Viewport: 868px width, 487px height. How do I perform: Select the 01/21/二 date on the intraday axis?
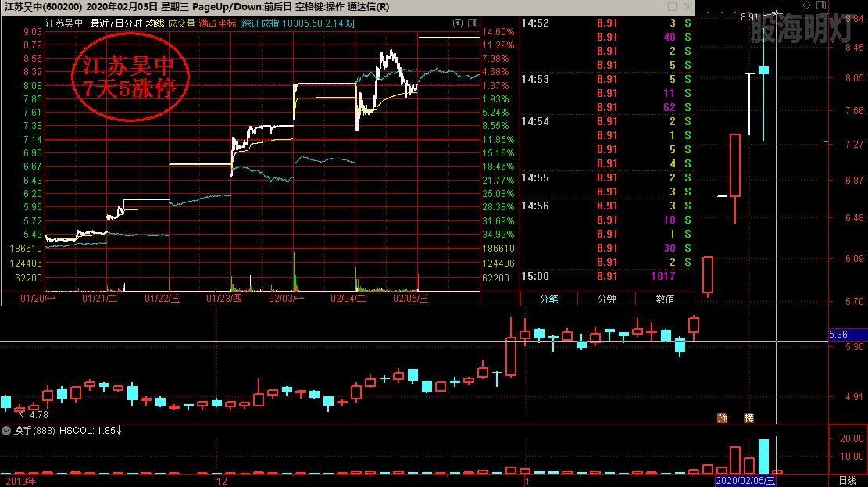tap(100, 298)
